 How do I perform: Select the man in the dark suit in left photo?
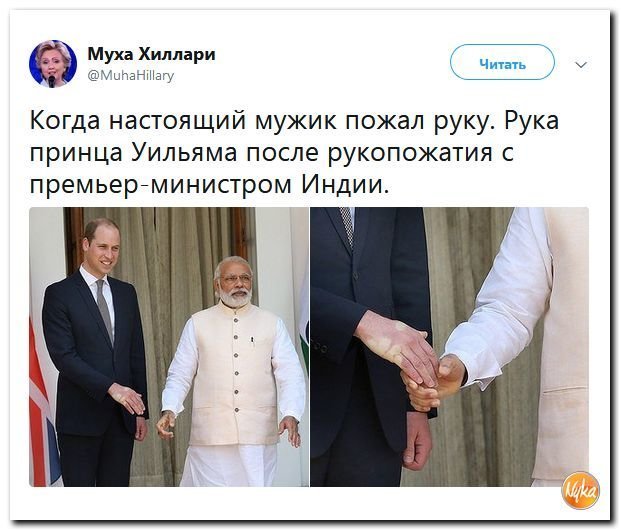tap(96, 352)
